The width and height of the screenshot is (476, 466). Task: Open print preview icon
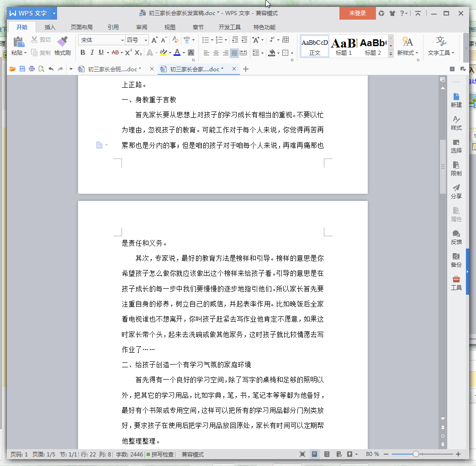pyautogui.click(x=41, y=69)
